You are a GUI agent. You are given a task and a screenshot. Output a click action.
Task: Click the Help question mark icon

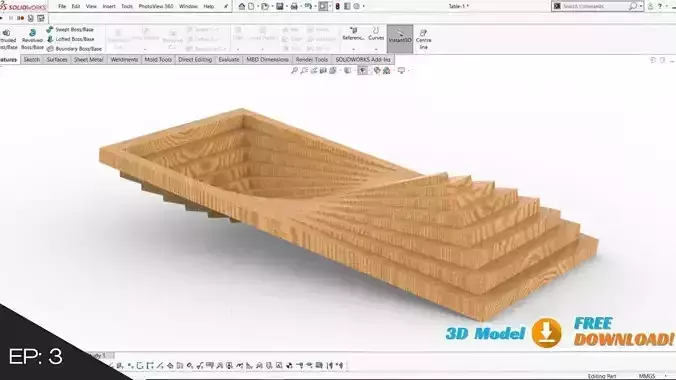click(660, 6)
